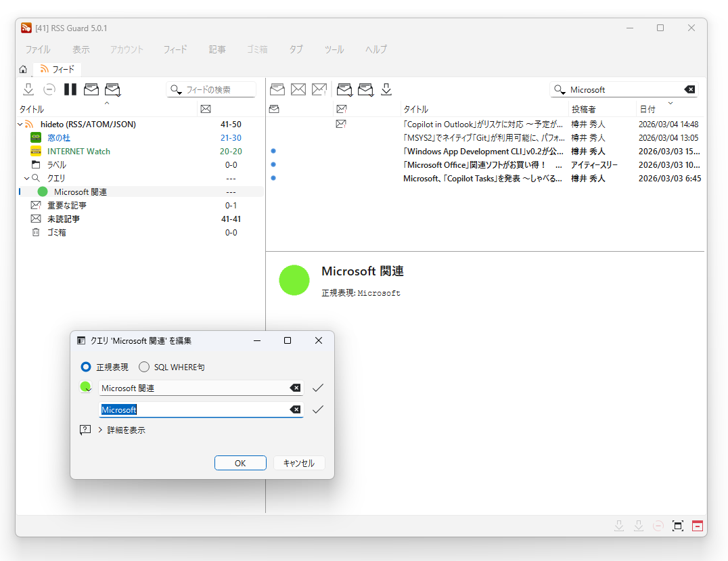Open the アカウント menu

click(127, 49)
